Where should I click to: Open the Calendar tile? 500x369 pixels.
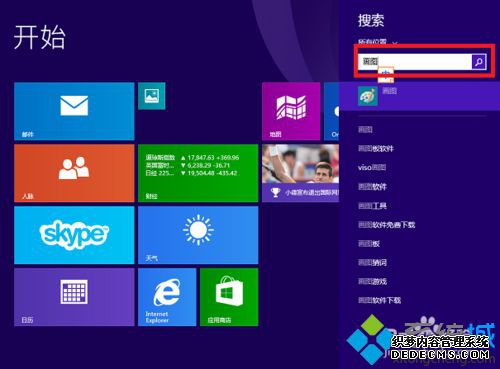pyautogui.click(x=74, y=297)
